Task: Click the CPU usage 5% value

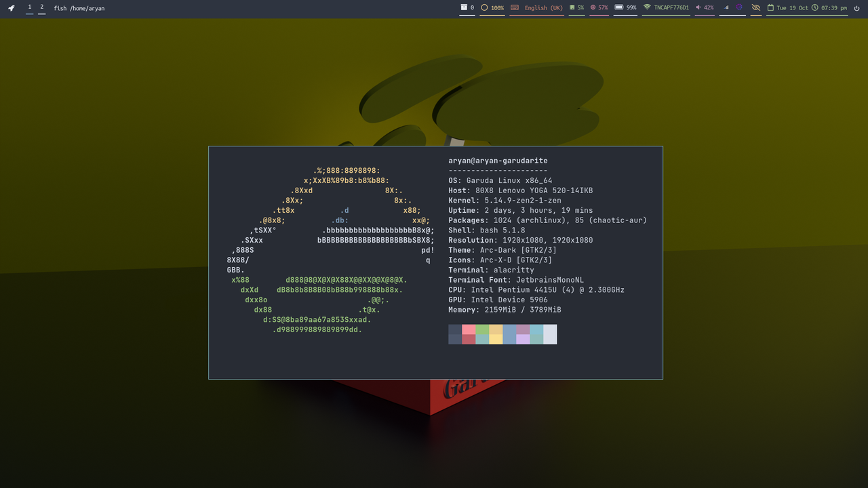Action: pyautogui.click(x=580, y=8)
